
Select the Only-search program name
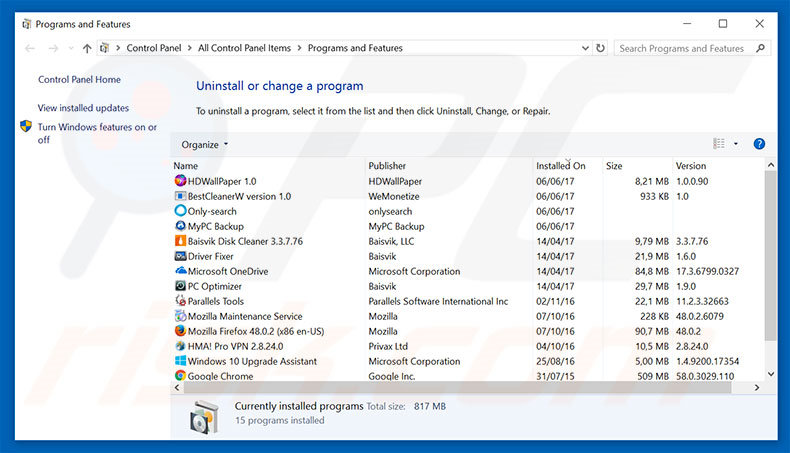[x=212, y=211]
